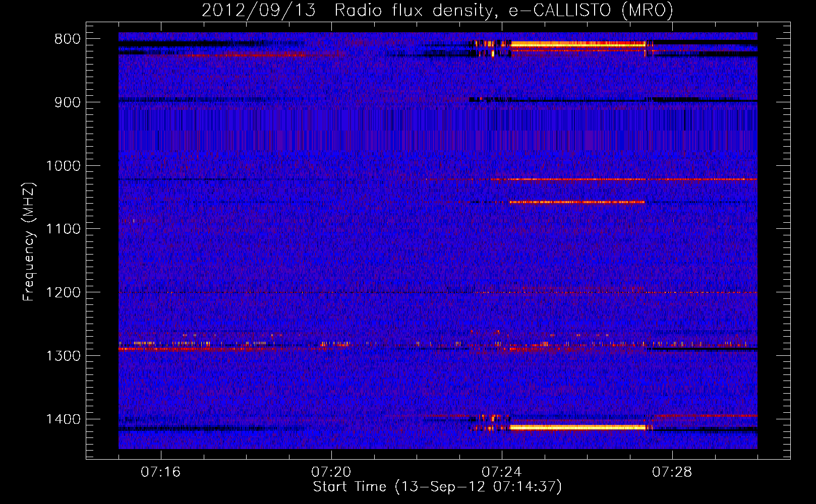Viewport: 816px width, 504px height.
Task: Click the 1200 frequency tick label
Action: coord(63,293)
